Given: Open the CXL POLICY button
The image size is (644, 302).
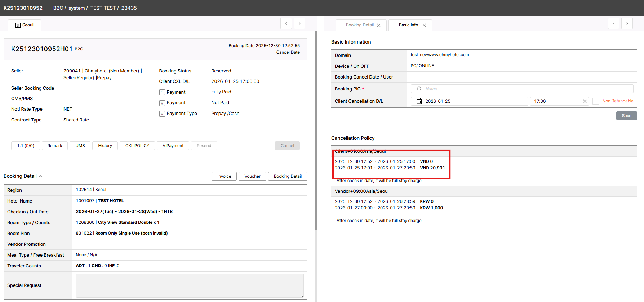Looking at the screenshot, I should tap(137, 146).
